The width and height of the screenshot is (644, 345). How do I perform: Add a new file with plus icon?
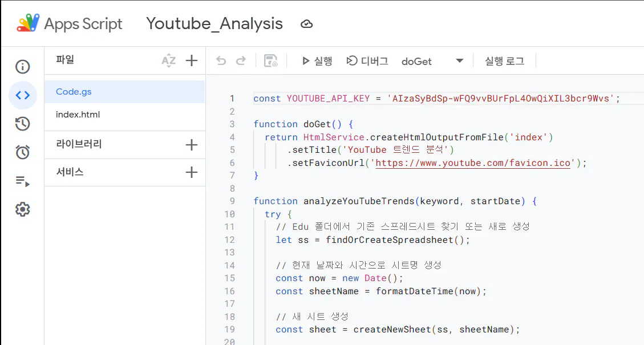[x=192, y=61]
